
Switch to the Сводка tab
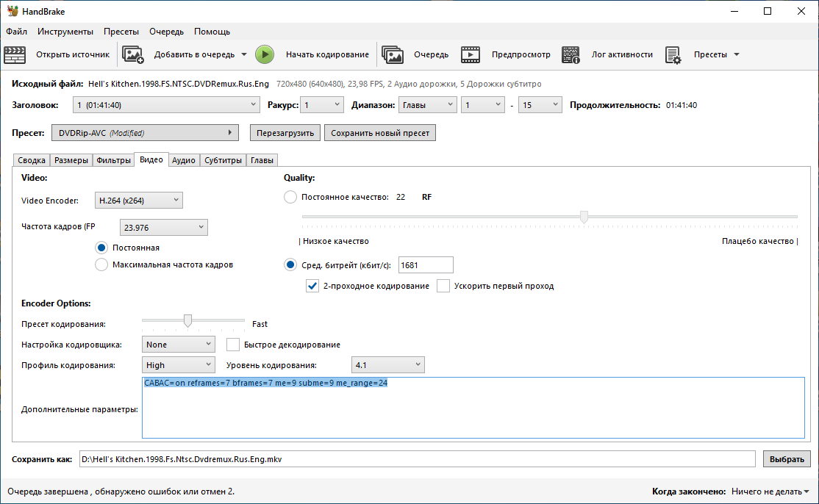click(32, 160)
